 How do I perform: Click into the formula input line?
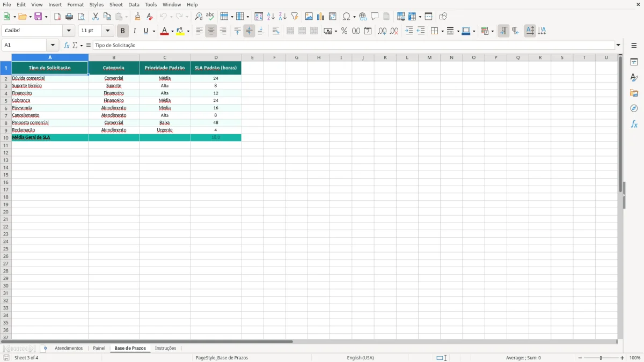tap(354, 46)
